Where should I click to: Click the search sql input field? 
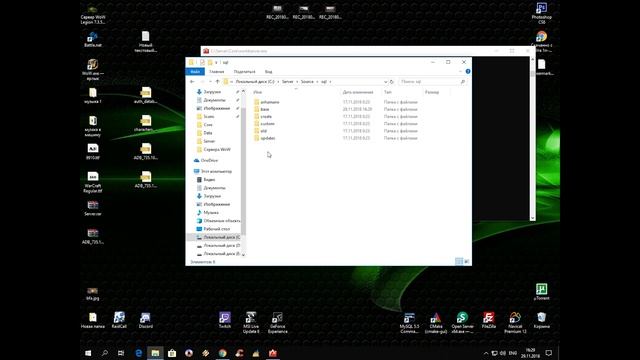433,82
